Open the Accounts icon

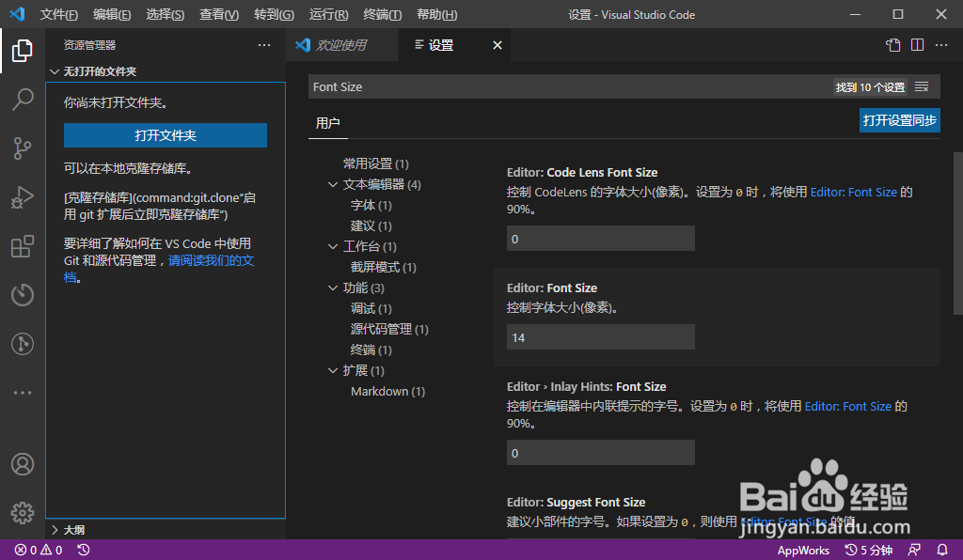pyautogui.click(x=23, y=464)
